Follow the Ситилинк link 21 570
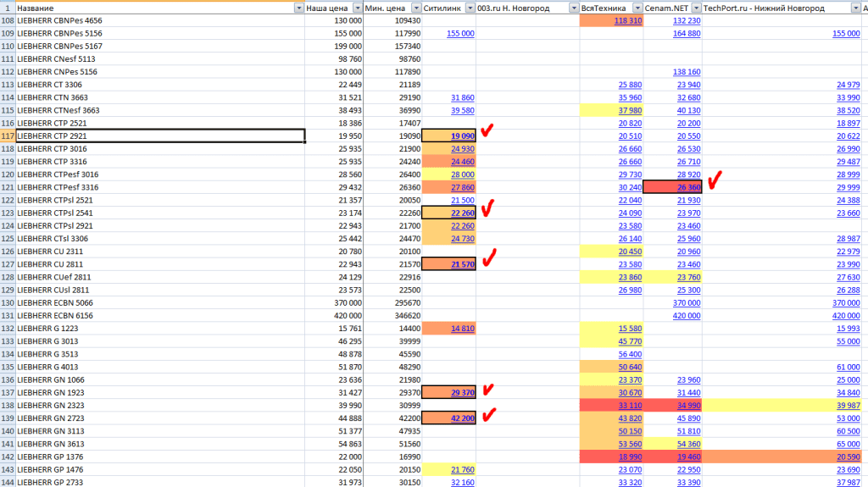868x487 pixels. [462, 264]
